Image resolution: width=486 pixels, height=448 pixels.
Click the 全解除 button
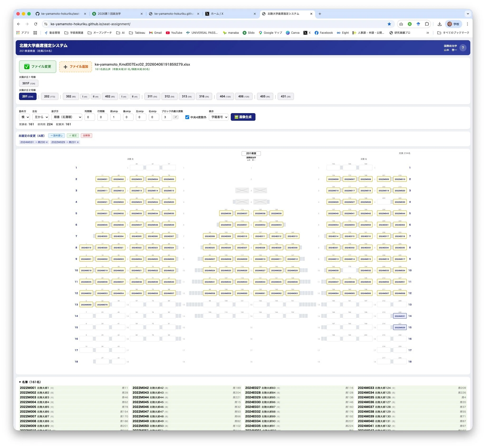(x=86, y=136)
